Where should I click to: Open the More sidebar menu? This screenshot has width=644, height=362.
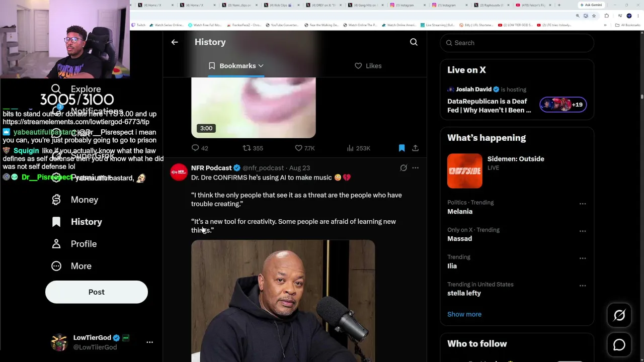pyautogui.click(x=71, y=266)
